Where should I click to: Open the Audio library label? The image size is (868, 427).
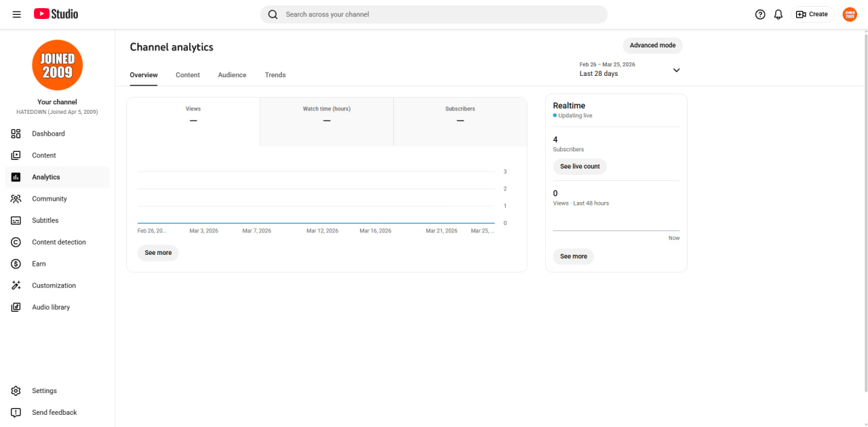(x=51, y=307)
